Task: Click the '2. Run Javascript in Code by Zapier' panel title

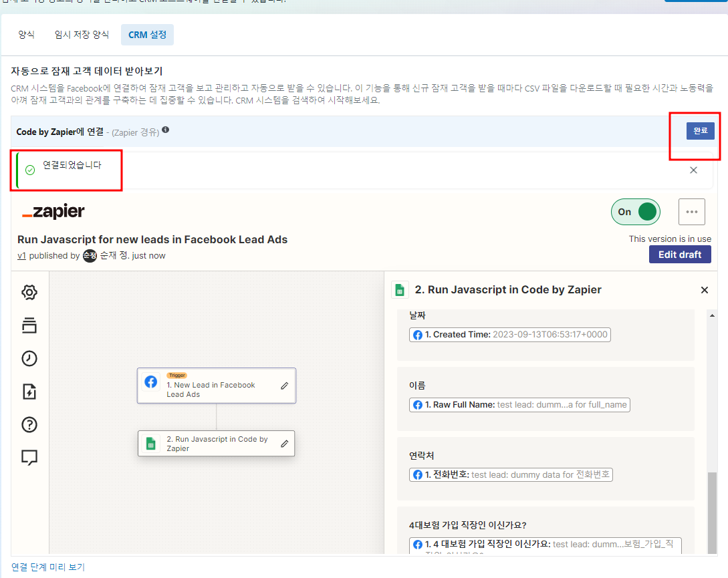Action: click(508, 290)
